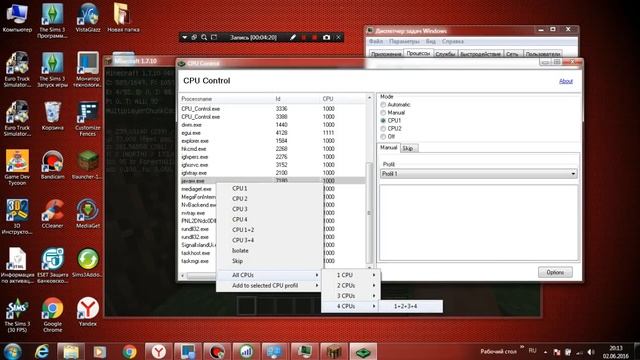Open the Sims3Addo desktop icon
The width and height of the screenshot is (640, 360).
click(88, 263)
